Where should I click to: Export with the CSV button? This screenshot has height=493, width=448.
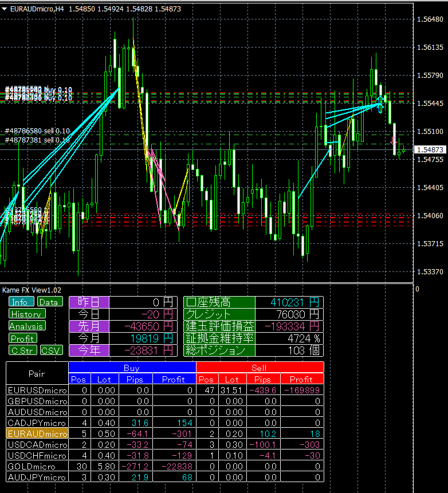[x=52, y=350]
